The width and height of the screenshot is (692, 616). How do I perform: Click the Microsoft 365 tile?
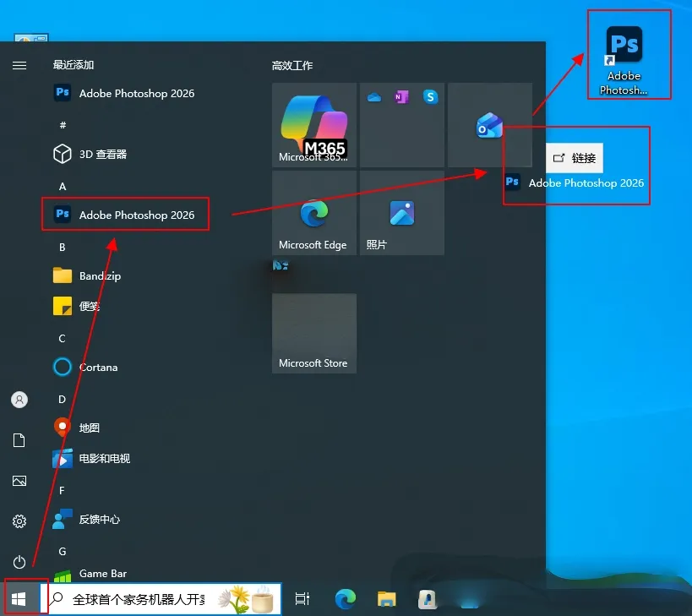[314, 125]
